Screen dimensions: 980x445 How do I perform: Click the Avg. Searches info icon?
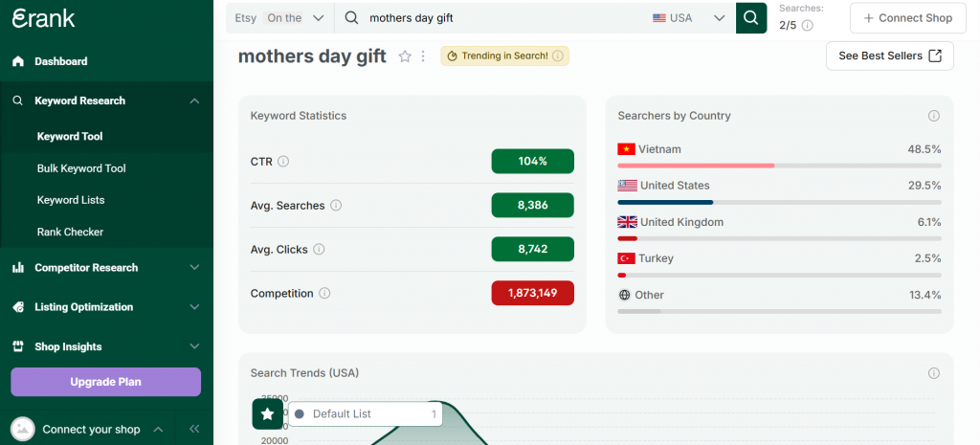click(336, 206)
